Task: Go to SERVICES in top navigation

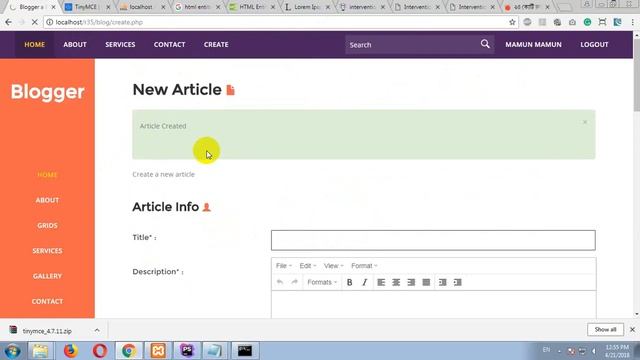Action: click(120, 44)
